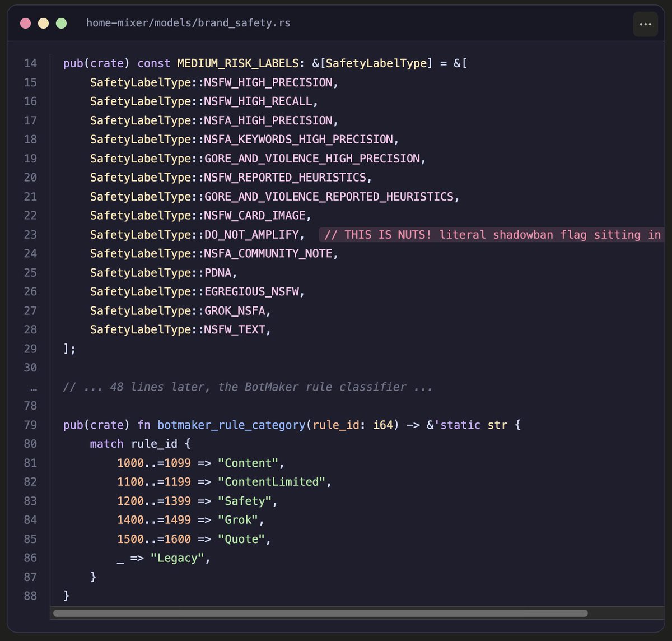Open the three-dot more options button
Screen dimensions: 672x641
coord(645,24)
